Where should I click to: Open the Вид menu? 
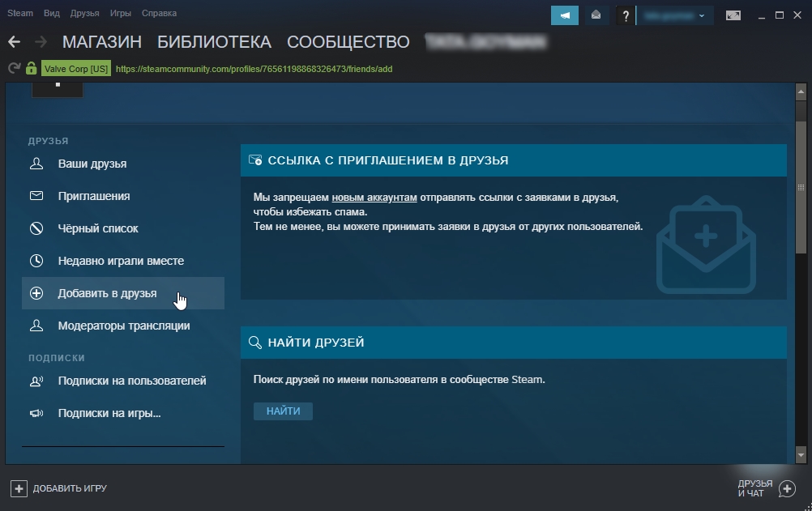[x=52, y=14]
